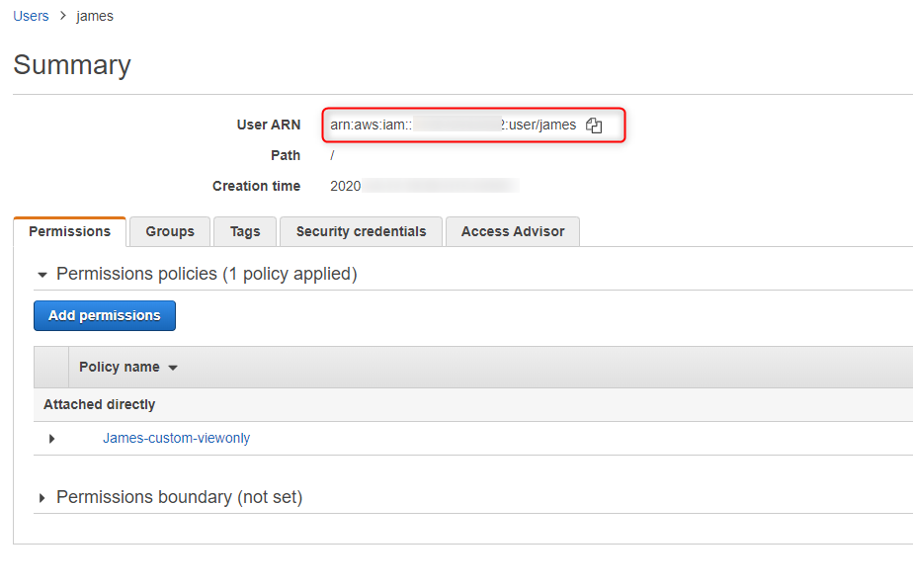This screenshot has width=913, height=588.
Task: Sort by the Policy name arrow
Action: (173, 368)
